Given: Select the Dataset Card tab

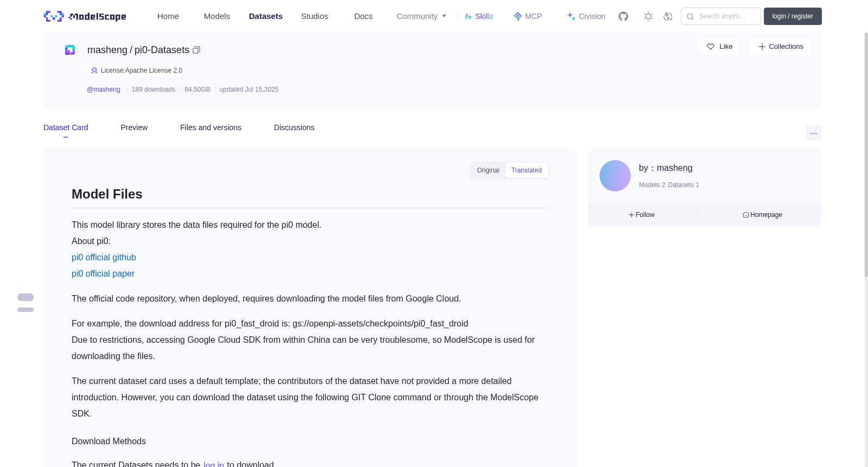Looking at the screenshot, I should (x=66, y=127).
